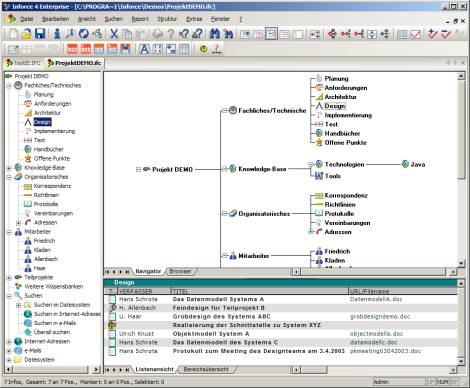470x388 pixels.
Task: Click the New document toolbar icon
Action: tap(14, 34)
